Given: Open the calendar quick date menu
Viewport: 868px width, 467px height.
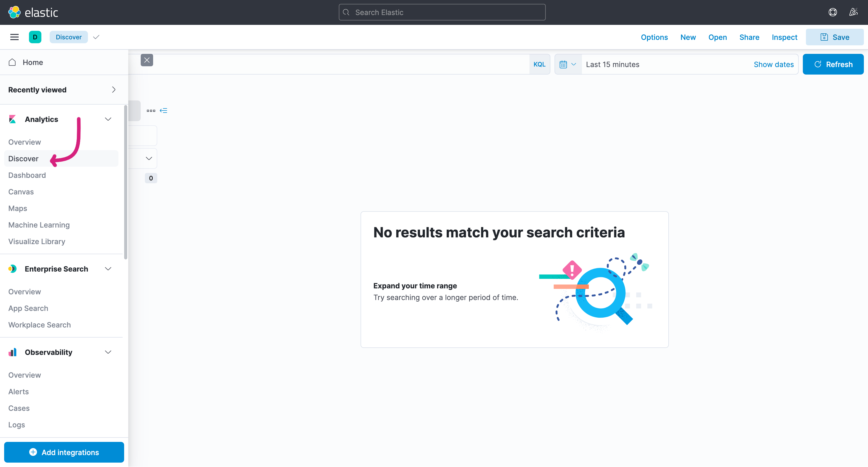Looking at the screenshot, I should click(568, 64).
